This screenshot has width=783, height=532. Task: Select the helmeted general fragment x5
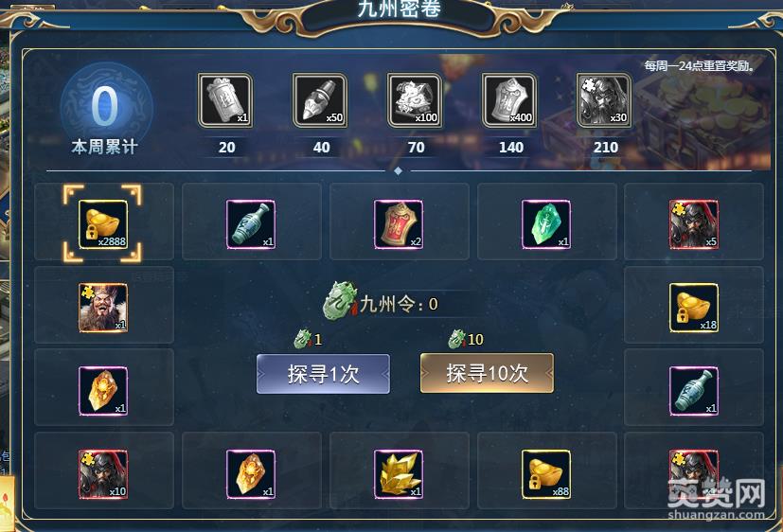pos(694,224)
